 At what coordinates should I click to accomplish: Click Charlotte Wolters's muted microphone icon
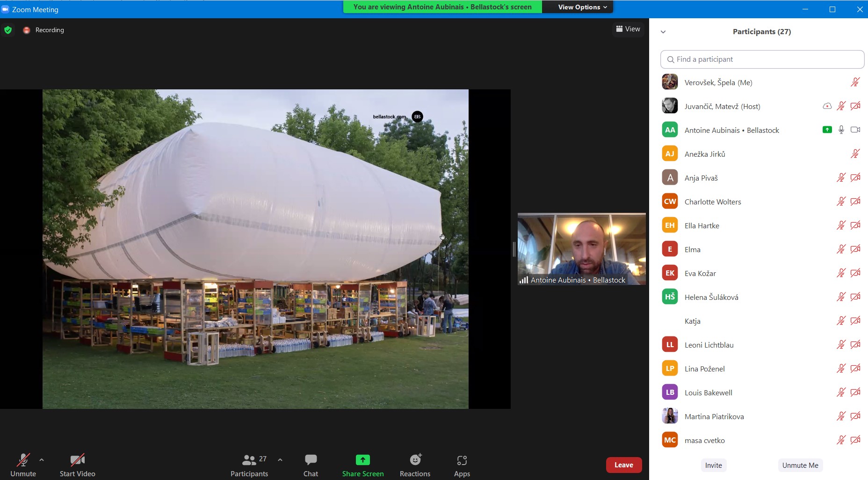coord(841,201)
